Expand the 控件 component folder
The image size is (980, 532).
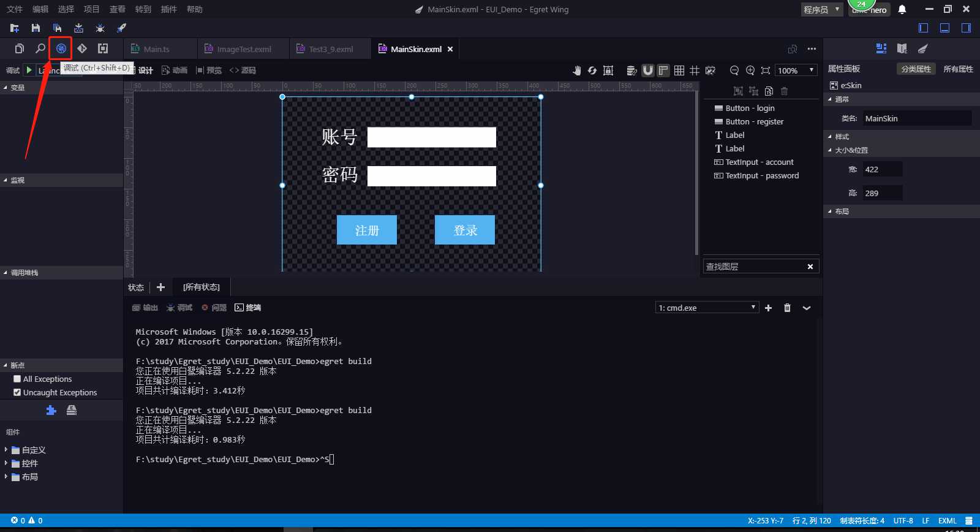pos(6,463)
